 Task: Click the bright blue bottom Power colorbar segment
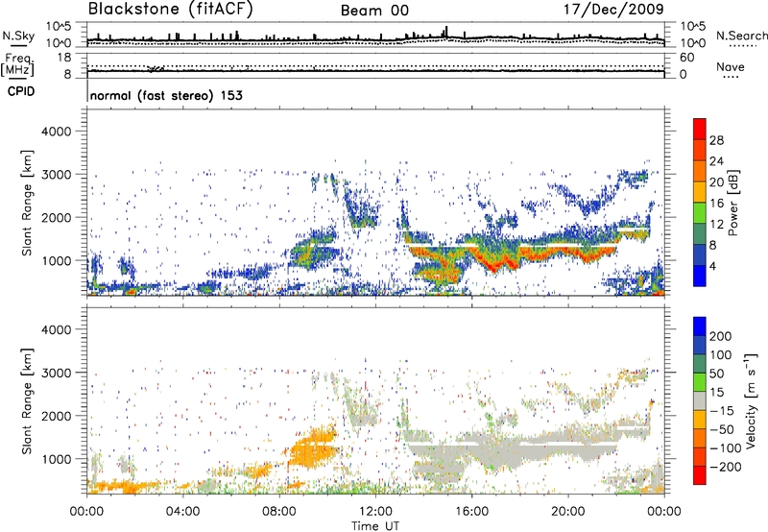point(700,276)
